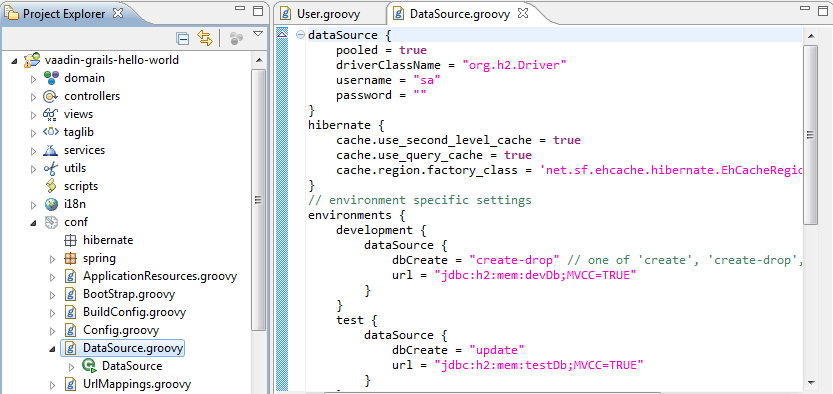Expand the DataSource class node
Screen dimensions: 833x394
72,367
